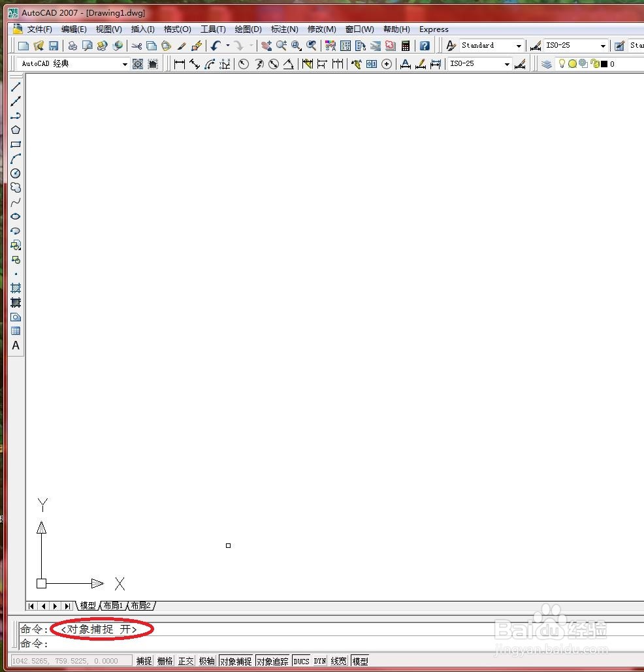
Task: Click the Cut scissors icon
Action: point(137,46)
